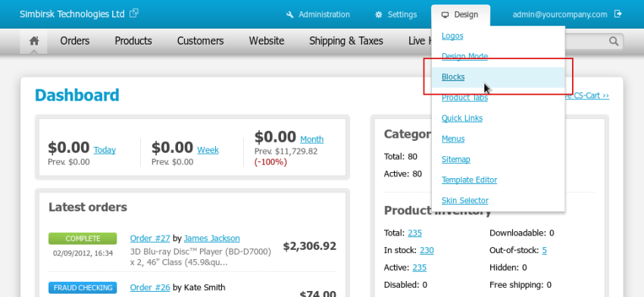Viewport: 644px width, 297px height.
Task: Open the Orders navigation tab
Action: point(75,41)
